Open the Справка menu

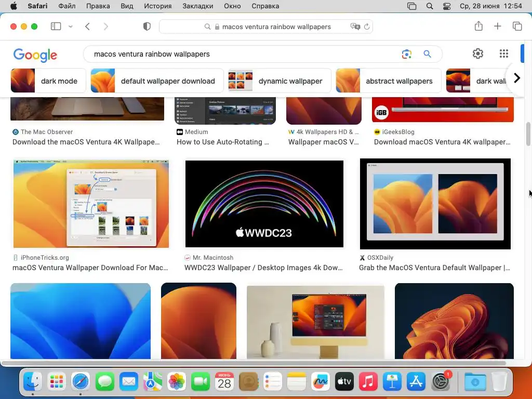[x=265, y=6]
